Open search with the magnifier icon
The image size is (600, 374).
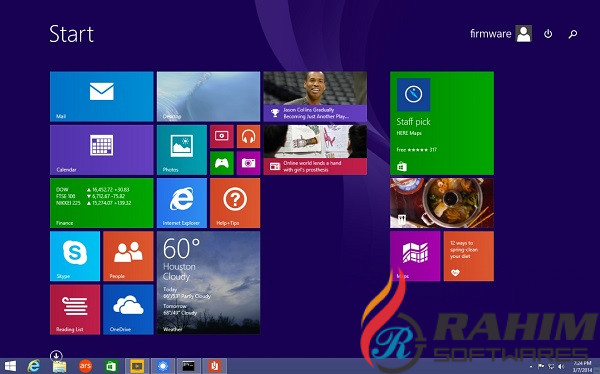tap(573, 34)
